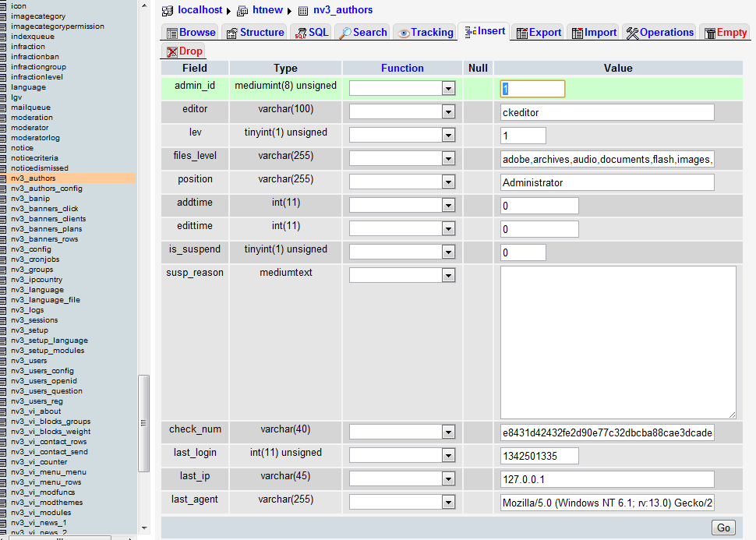The image size is (756, 540).
Task: Open the SQL tab
Action: click(312, 32)
